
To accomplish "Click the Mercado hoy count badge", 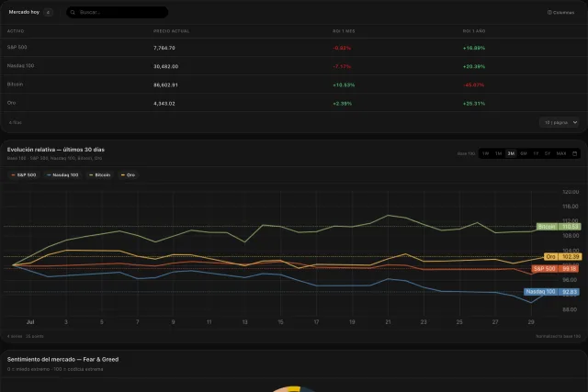I will click(48, 12).
